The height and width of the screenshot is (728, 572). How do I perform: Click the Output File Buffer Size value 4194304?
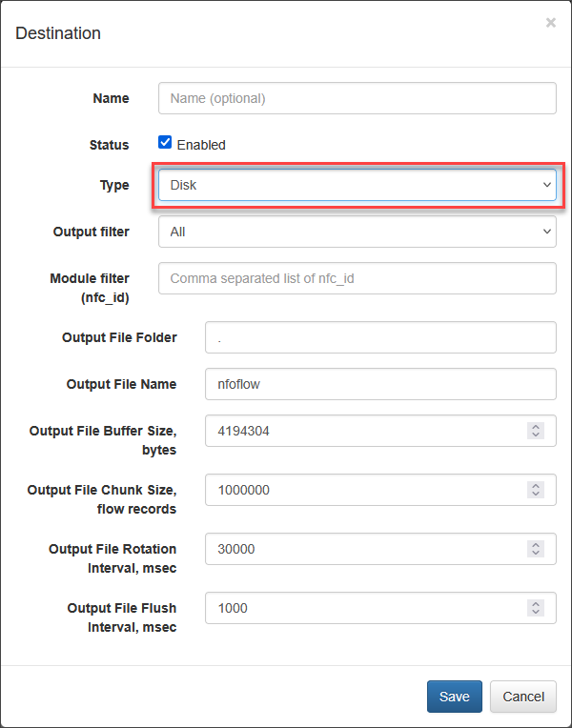[243, 432]
